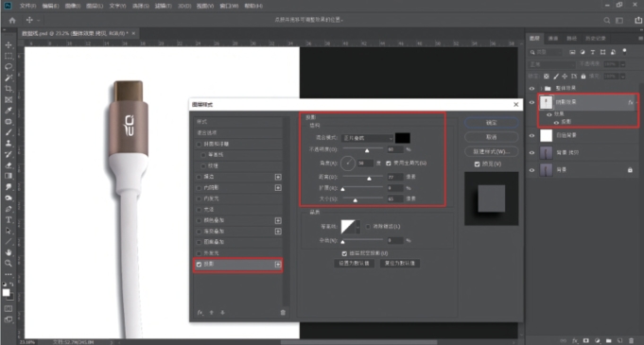Image resolution: width=644 pixels, height=345 pixels.
Task: Toggle the Use Global Light checkbox
Action: pyautogui.click(x=389, y=164)
